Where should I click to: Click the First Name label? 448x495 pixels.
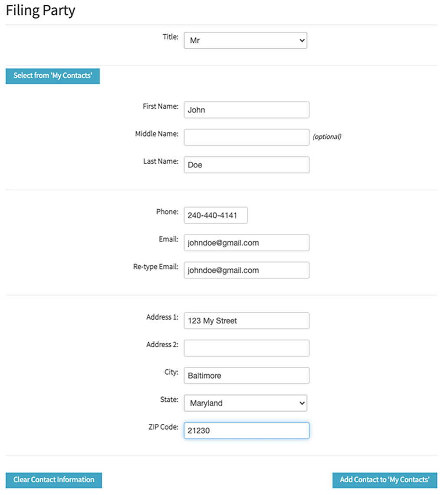point(160,106)
